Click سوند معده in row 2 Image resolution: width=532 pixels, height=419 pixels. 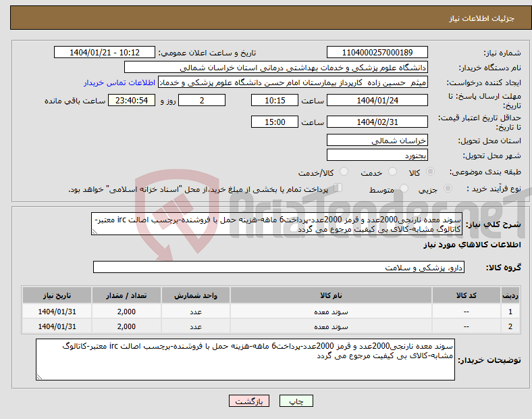coord(331,326)
